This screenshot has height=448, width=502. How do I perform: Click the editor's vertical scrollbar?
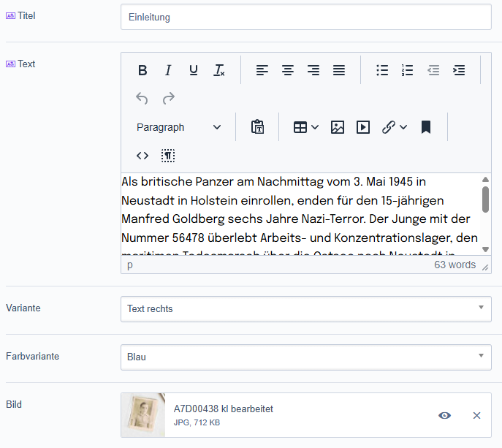pyautogui.click(x=485, y=199)
